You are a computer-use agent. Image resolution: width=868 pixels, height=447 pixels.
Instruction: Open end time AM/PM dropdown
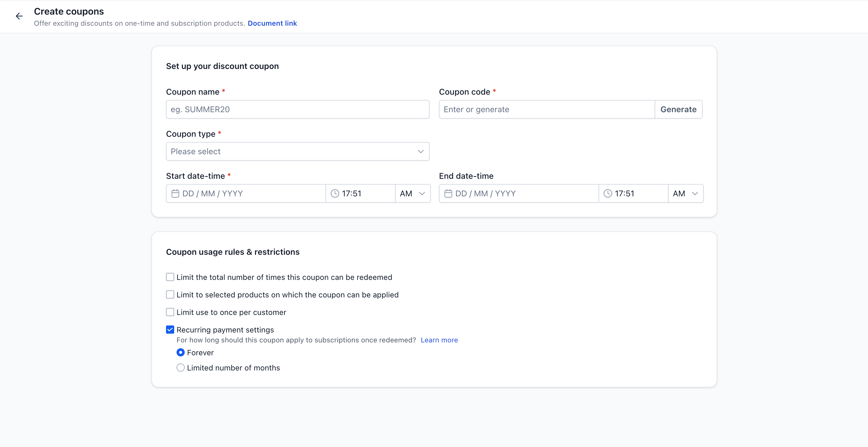click(x=685, y=193)
